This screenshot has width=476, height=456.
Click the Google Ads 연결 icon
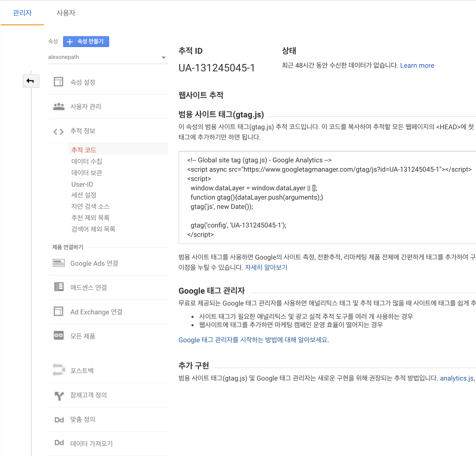(59, 263)
